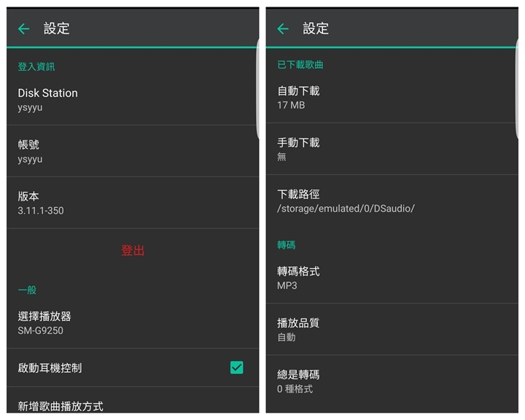
Task: Click the left screen 設定 title
Action: pos(56,28)
